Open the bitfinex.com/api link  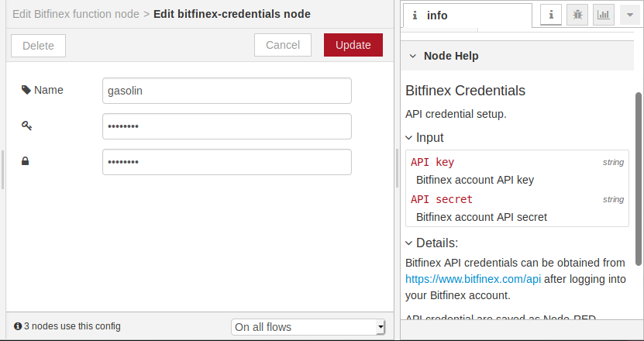tap(473, 279)
